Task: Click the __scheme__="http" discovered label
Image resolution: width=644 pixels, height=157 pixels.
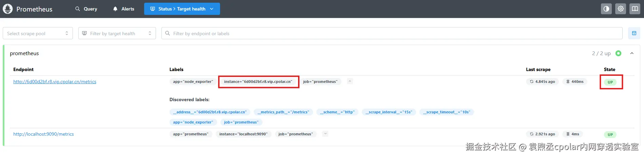Action: (x=337, y=112)
